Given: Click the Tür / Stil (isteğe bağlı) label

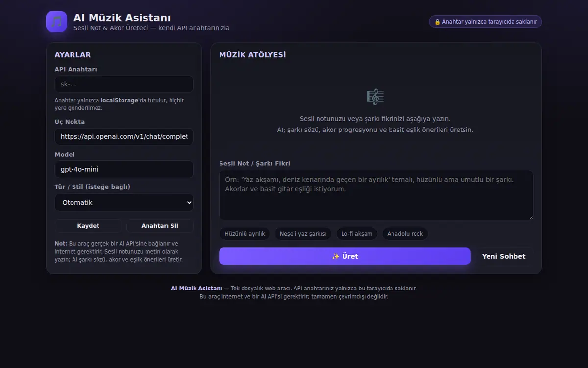Looking at the screenshot, I should point(93,187).
